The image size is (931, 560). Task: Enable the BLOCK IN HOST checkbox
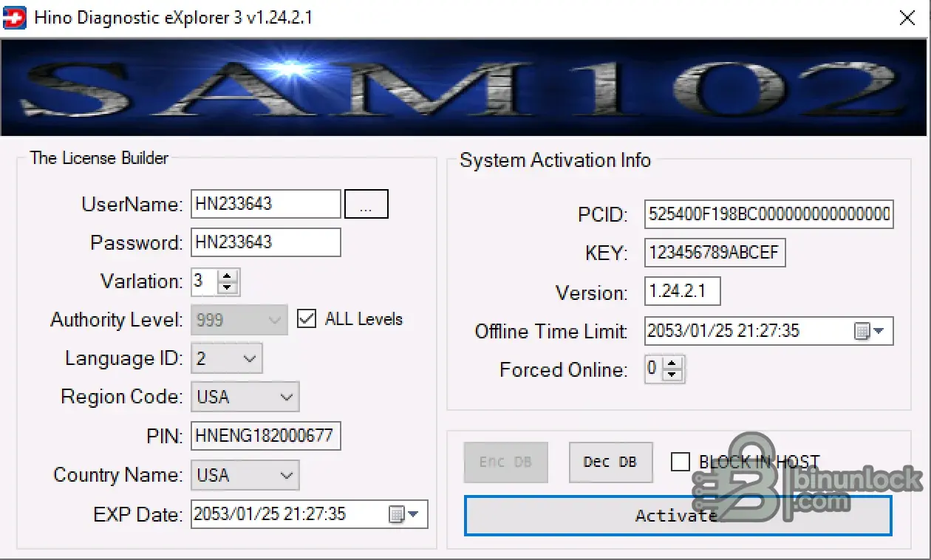pos(680,462)
